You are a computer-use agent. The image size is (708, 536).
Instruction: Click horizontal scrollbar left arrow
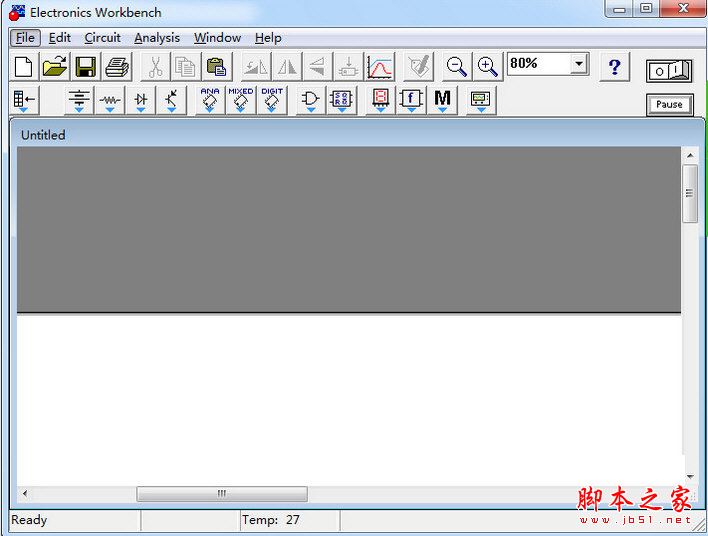point(25,494)
